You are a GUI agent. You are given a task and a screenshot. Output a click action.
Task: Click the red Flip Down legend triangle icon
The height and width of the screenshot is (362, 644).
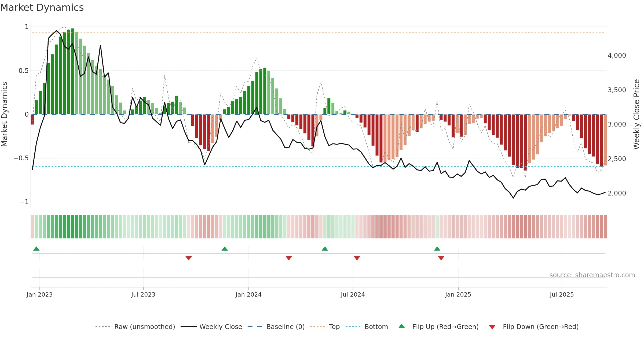[492, 327]
